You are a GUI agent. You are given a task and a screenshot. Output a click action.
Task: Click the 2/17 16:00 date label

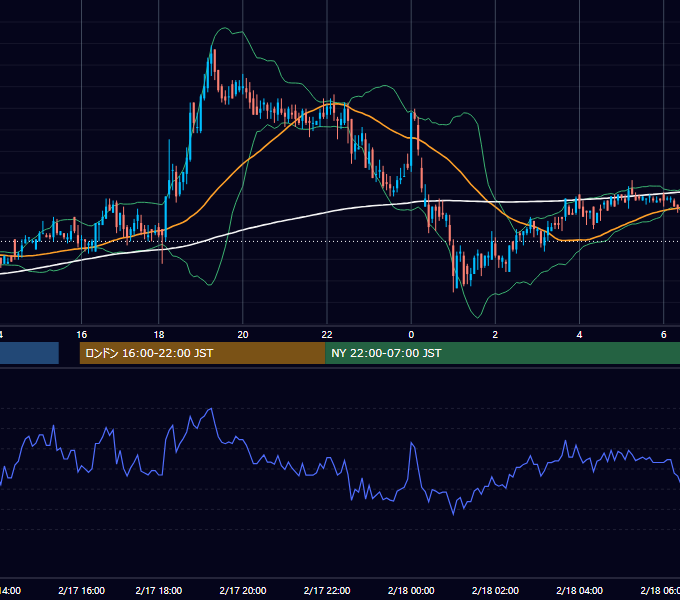click(x=82, y=590)
